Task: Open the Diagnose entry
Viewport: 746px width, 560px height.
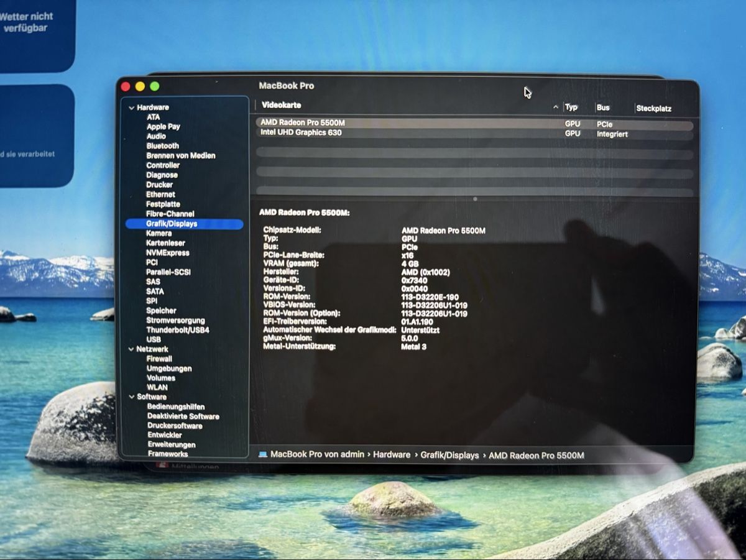Action: pos(162,175)
